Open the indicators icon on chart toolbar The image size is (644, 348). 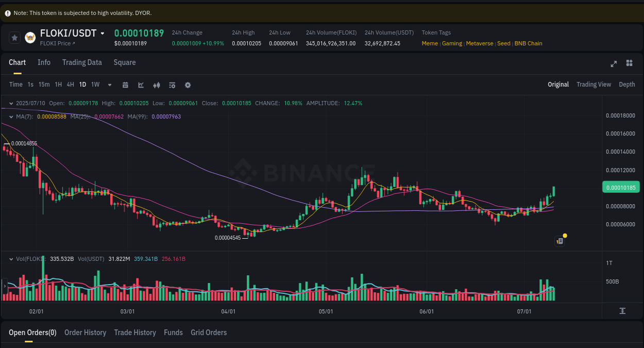156,85
